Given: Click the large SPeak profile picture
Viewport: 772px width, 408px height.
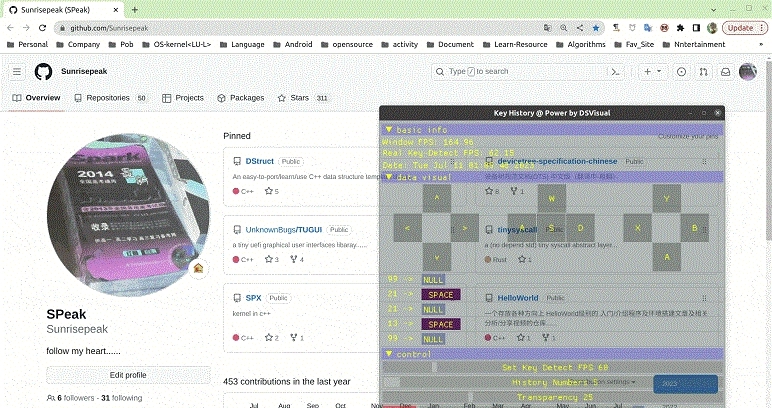Looking at the screenshot, I should click(x=128, y=215).
